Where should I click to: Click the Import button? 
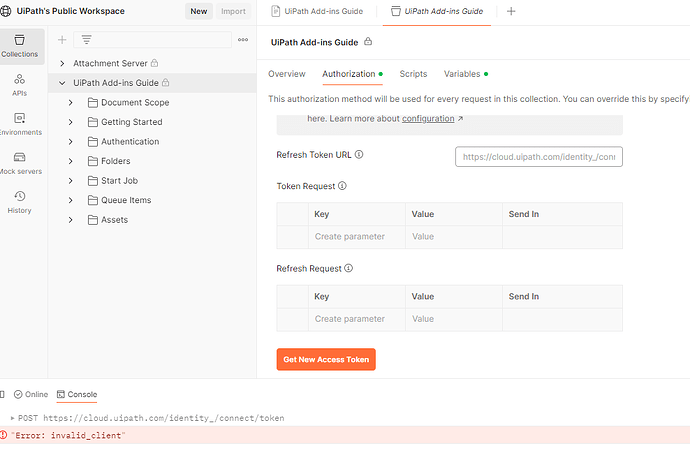coord(233,11)
